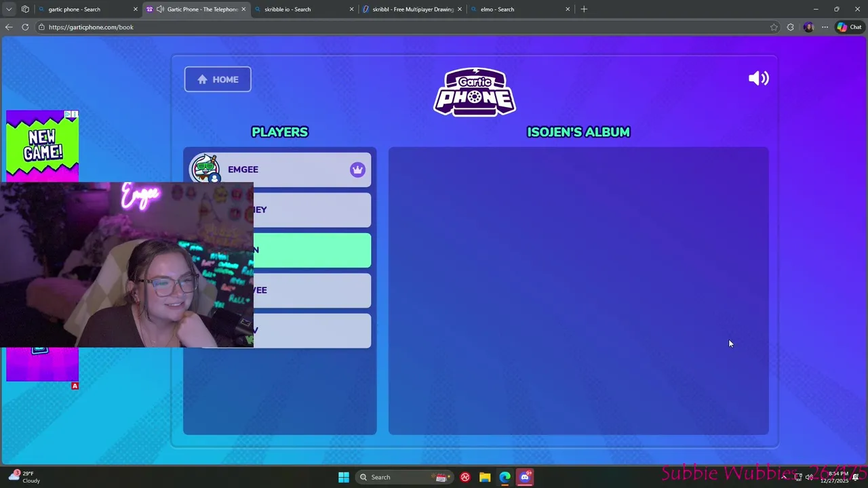The height and width of the screenshot is (488, 868).
Task: Open the Copilot Chat button
Action: (x=849, y=27)
